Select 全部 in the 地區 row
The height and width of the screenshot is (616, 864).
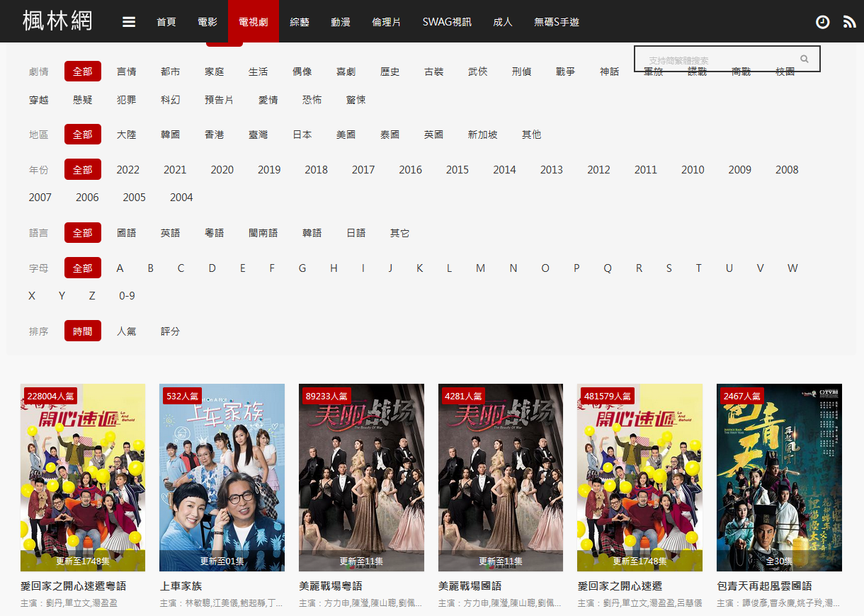tap(83, 135)
